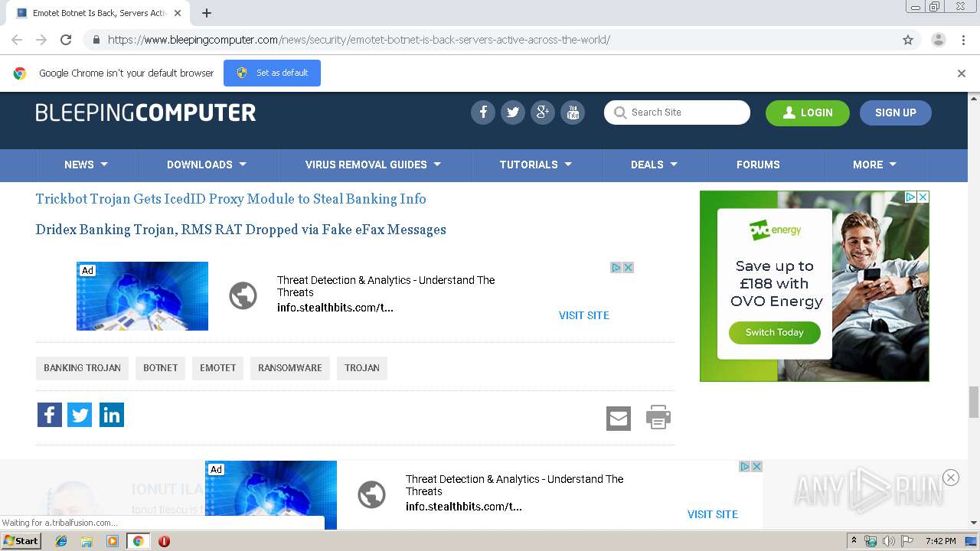Share article on Twitter
Screen dimensions: 980x551
click(x=80, y=415)
